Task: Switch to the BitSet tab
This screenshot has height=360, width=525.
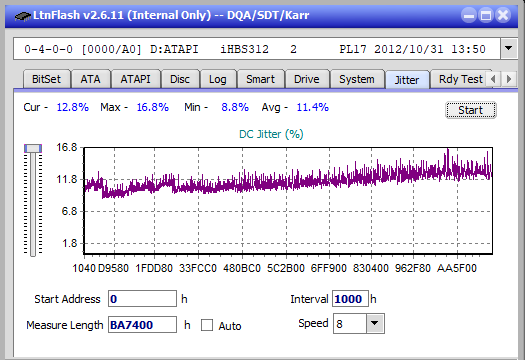Action: pos(47,79)
